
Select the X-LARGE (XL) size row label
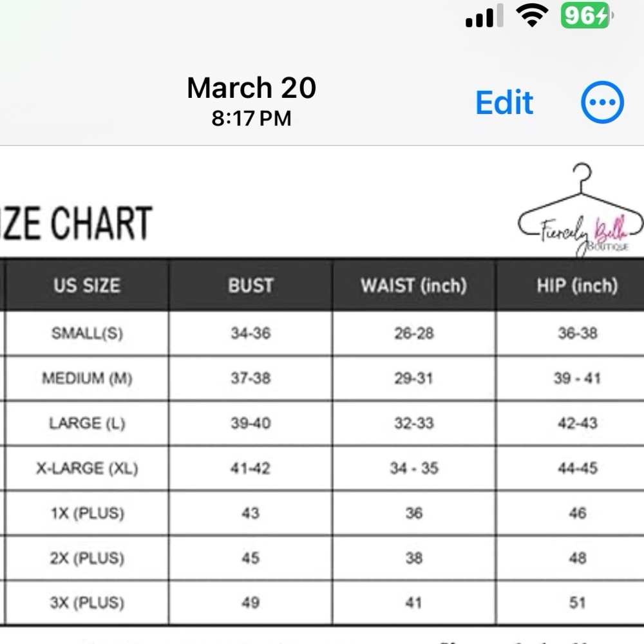pyautogui.click(x=87, y=468)
